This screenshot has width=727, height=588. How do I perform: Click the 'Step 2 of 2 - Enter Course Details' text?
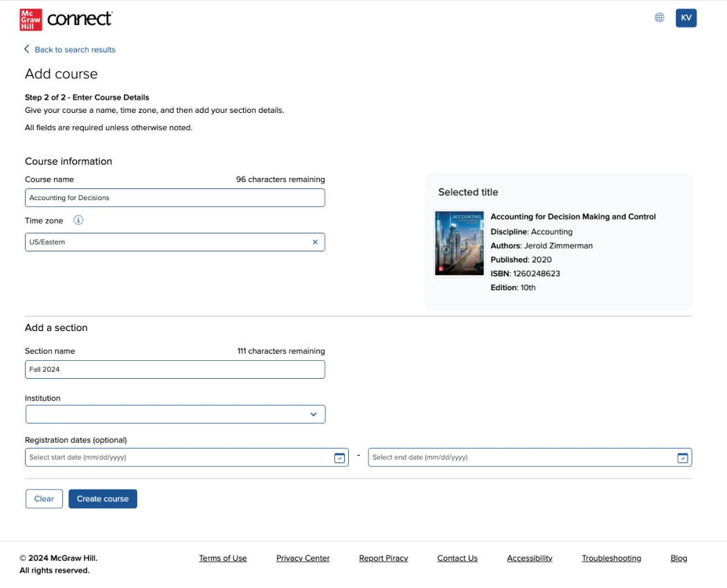pos(87,98)
